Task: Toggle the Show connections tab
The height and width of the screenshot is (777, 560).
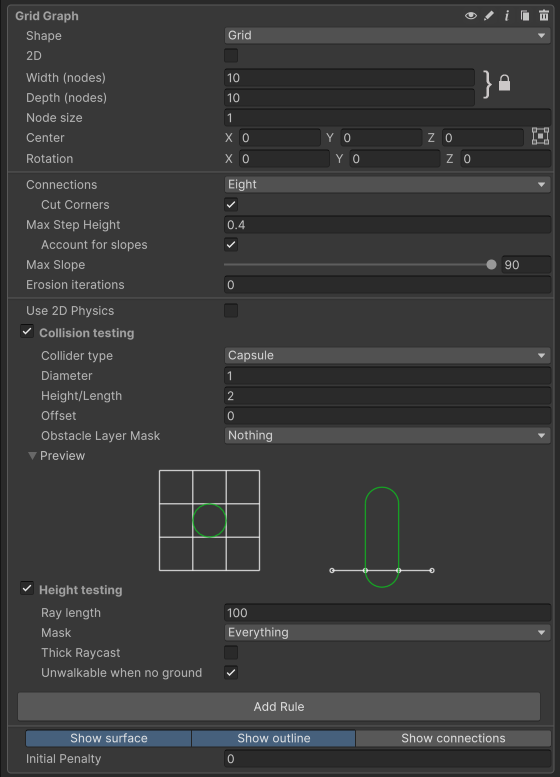Action: click(453, 738)
